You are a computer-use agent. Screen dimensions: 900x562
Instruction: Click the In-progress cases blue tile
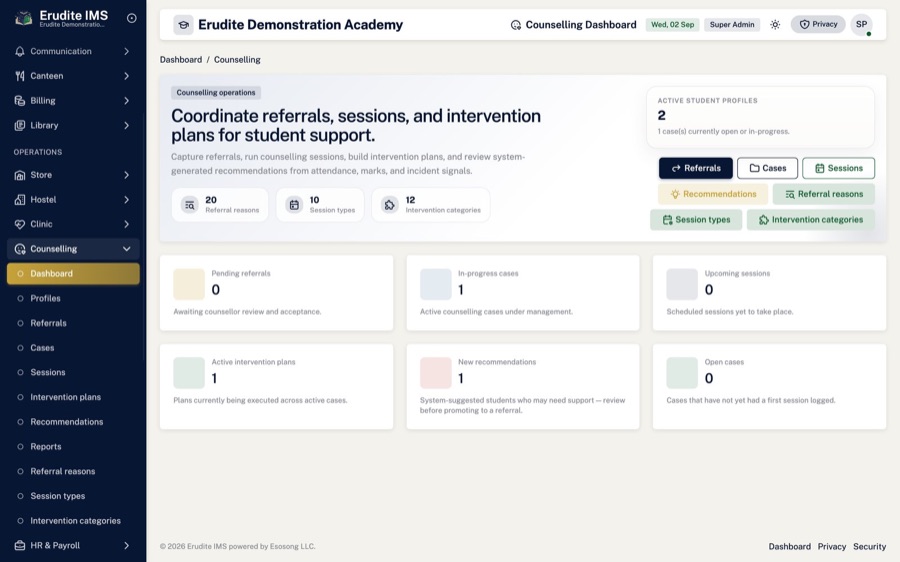pyautogui.click(x=436, y=284)
